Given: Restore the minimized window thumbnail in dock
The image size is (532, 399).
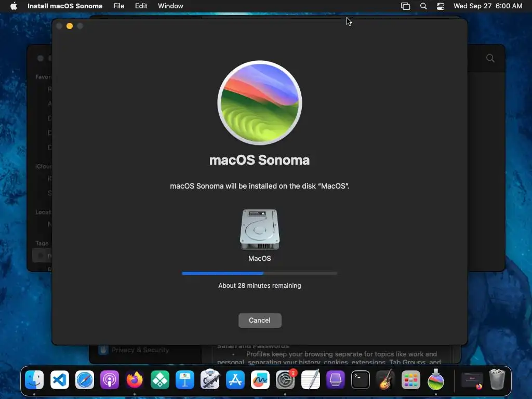Looking at the screenshot, I should (472, 380).
